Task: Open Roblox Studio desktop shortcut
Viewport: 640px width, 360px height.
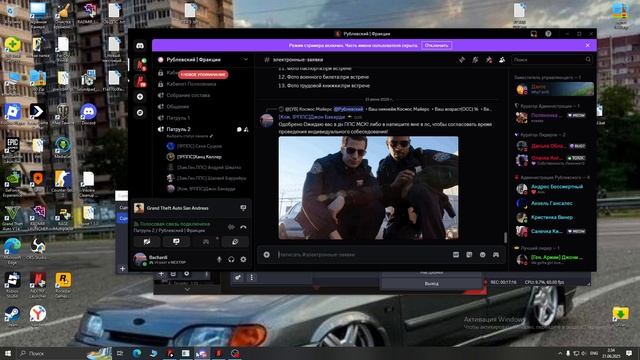Action: (x=12, y=283)
